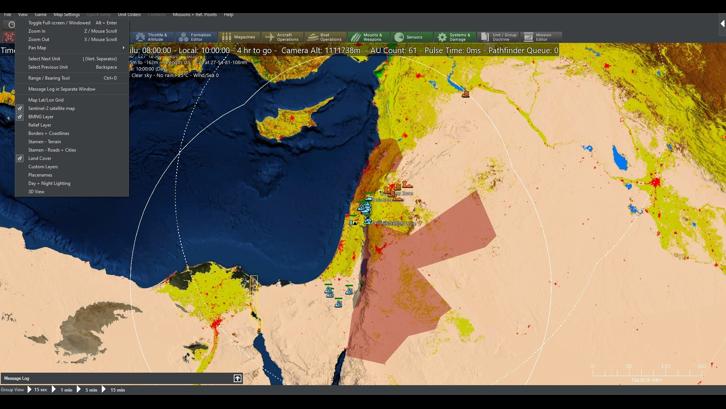Open the Custom Layers menu entry
This screenshot has height=409, width=726.
72,167
